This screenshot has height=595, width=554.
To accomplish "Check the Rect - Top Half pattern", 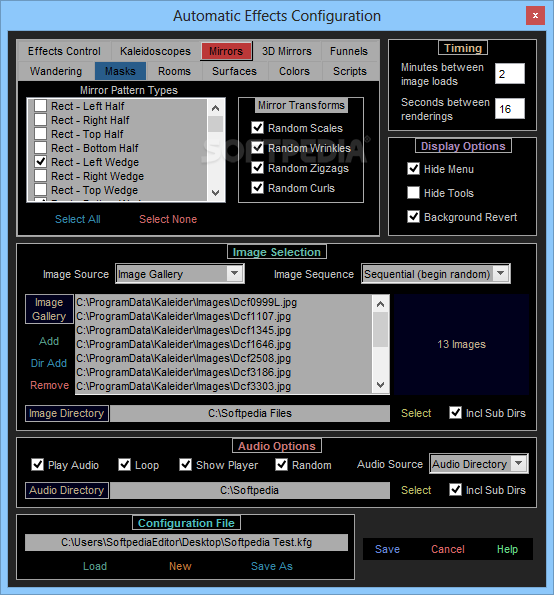I will (x=41, y=134).
